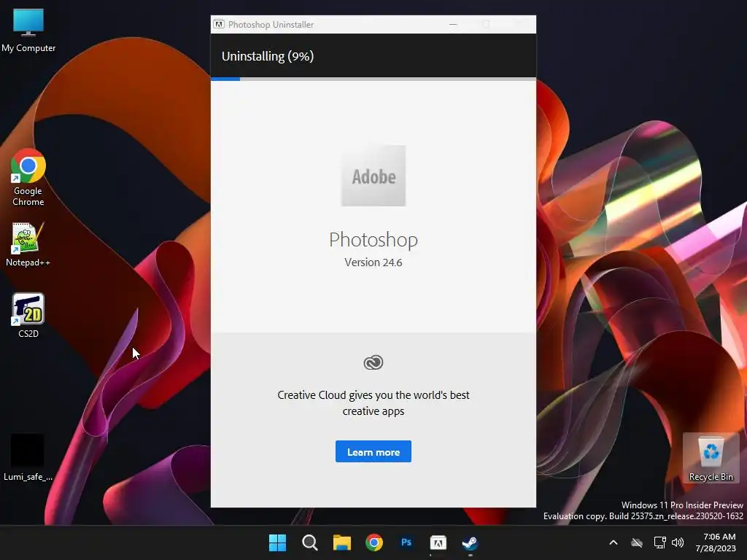Open the clock showing 7:06 AM
The width and height of the screenshot is (747, 560).
(x=716, y=542)
